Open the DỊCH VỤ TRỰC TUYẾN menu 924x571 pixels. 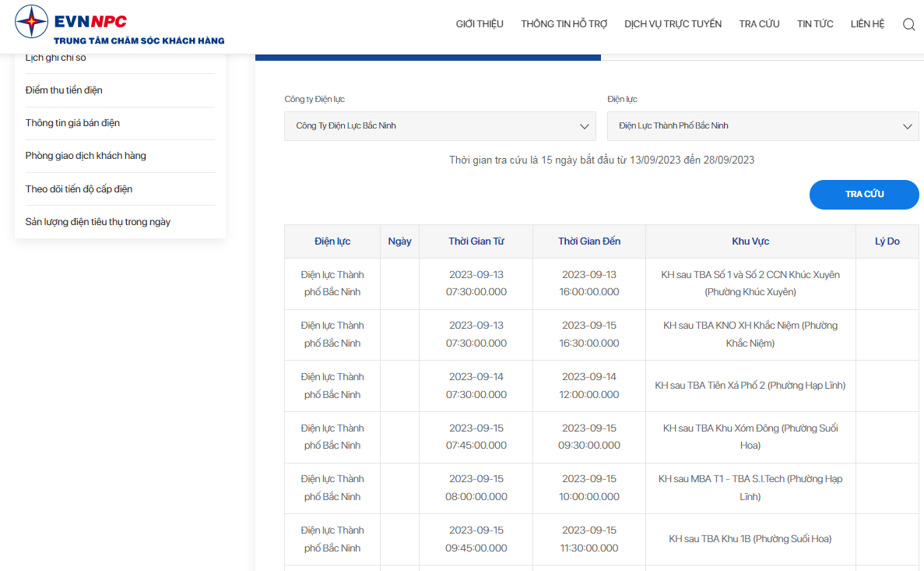pos(673,24)
